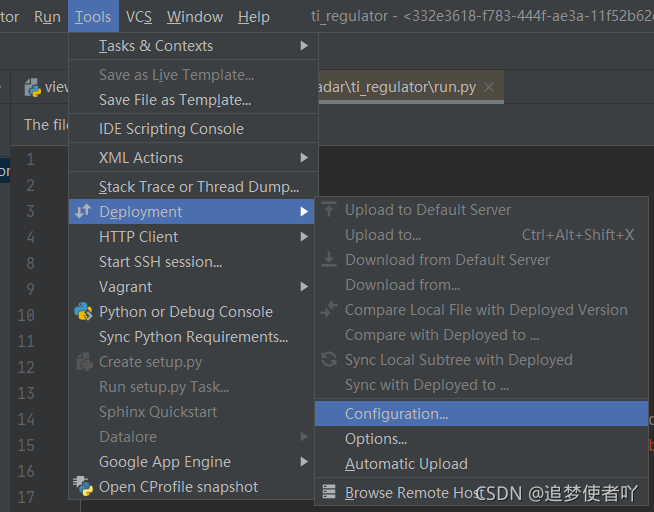Close the run.py editor tab
The width and height of the screenshot is (654, 512).
[489, 87]
